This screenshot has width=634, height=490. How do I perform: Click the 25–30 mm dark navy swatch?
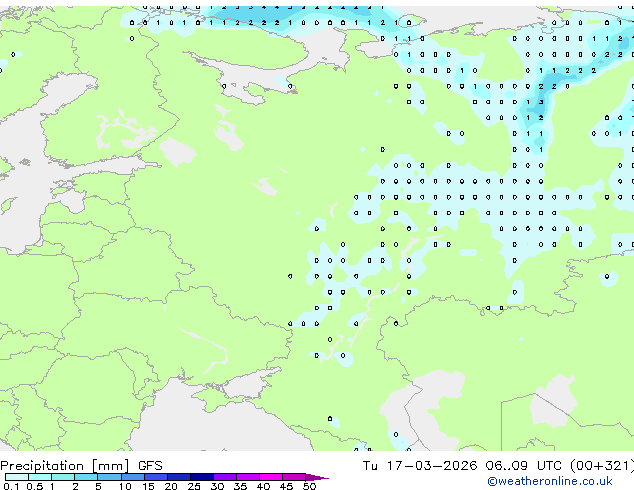tap(202, 477)
